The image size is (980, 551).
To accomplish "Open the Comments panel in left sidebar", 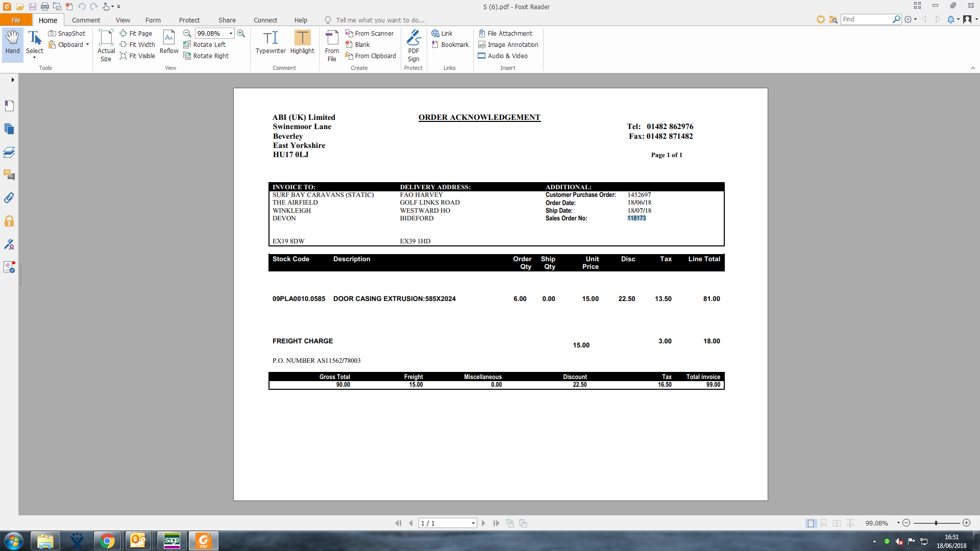I will coord(9,175).
